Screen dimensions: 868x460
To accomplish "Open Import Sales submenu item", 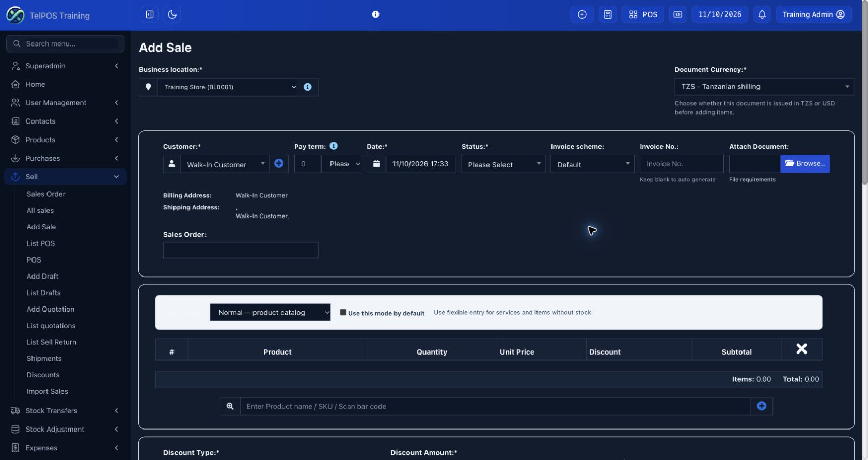I will click(48, 392).
